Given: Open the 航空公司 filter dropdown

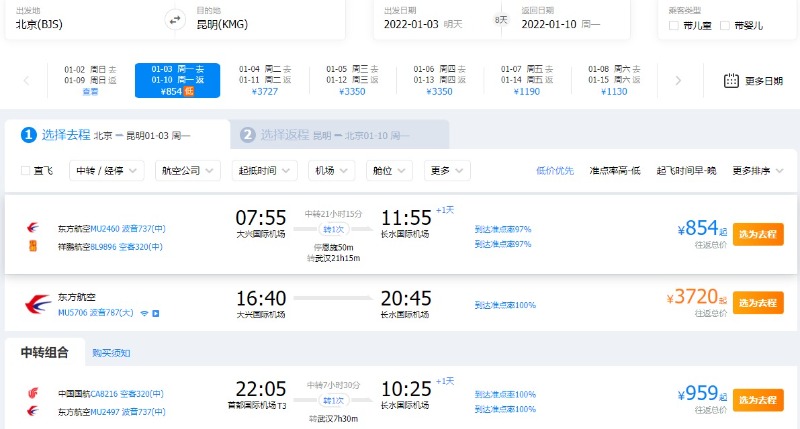Looking at the screenshot, I should tap(188, 170).
